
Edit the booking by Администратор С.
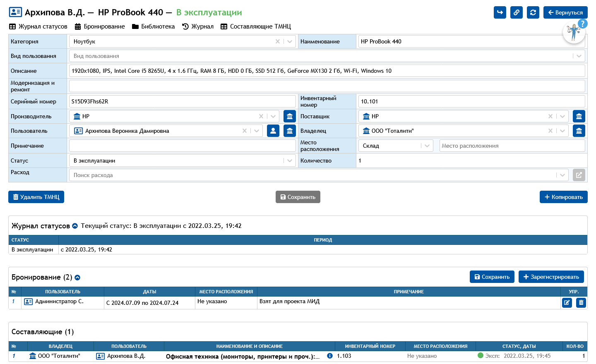click(x=567, y=303)
